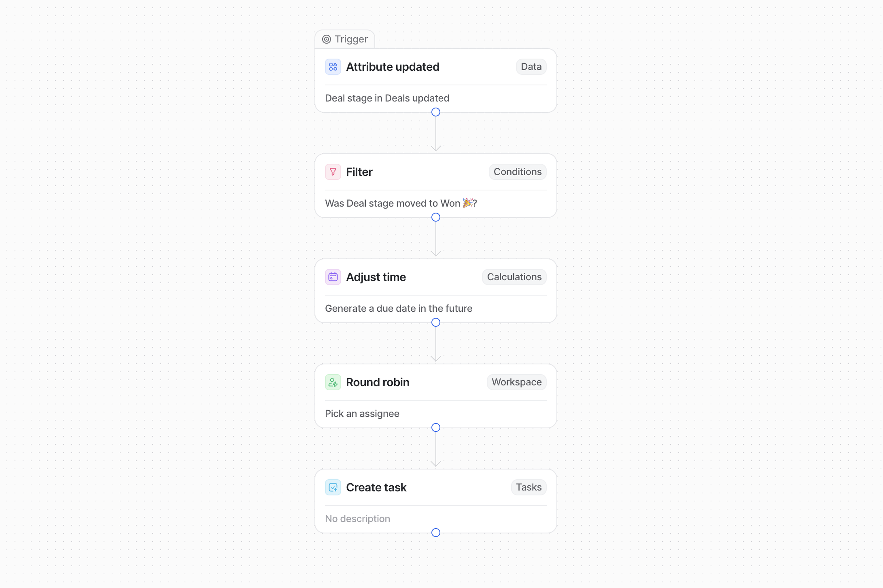Image resolution: width=883 pixels, height=588 pixels.
Task: Click the Workspace category badge
Action: click(x=516, y=382)
